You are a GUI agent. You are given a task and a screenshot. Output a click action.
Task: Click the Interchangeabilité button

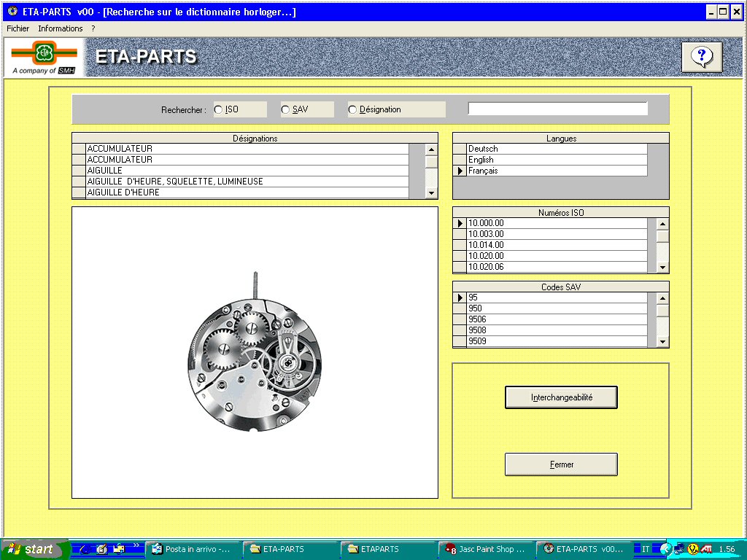[x=561, y=397]
